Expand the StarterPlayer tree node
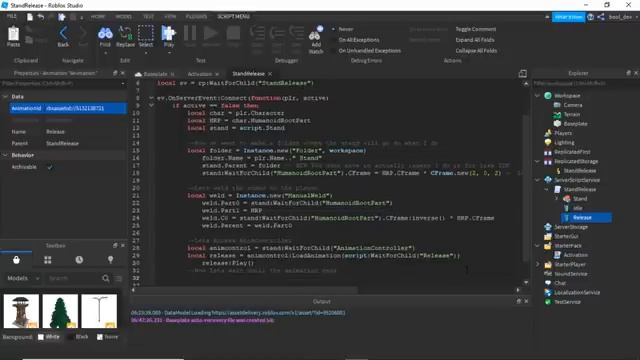This screenshot has width=640, height=360. 538,264
